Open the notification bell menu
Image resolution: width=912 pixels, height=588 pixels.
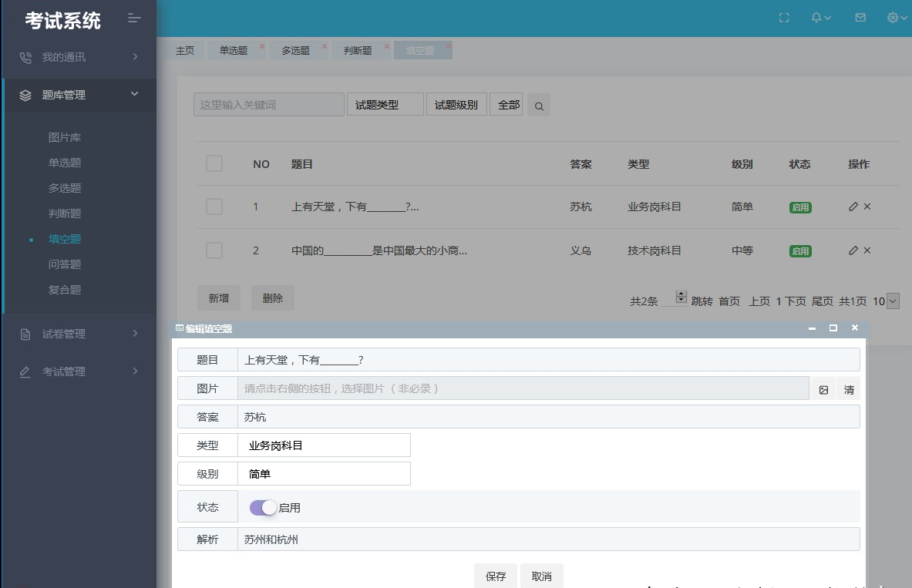(820, 18)
